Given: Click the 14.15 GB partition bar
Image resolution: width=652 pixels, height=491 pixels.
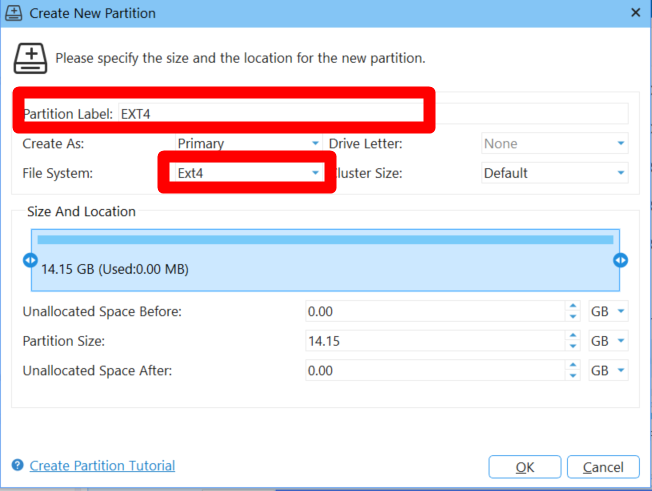Looking at the screenshot, I should (x=325, y=260).
